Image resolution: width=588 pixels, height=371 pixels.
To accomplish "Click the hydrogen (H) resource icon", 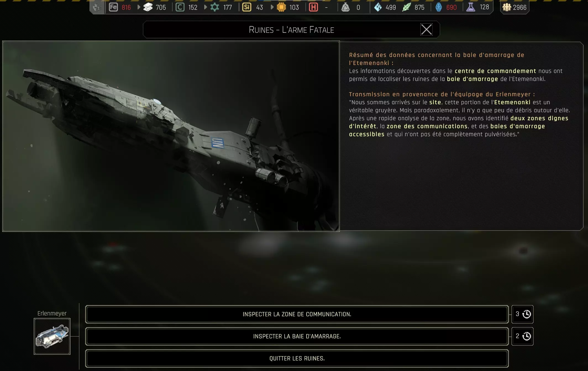I will point(313,7).
